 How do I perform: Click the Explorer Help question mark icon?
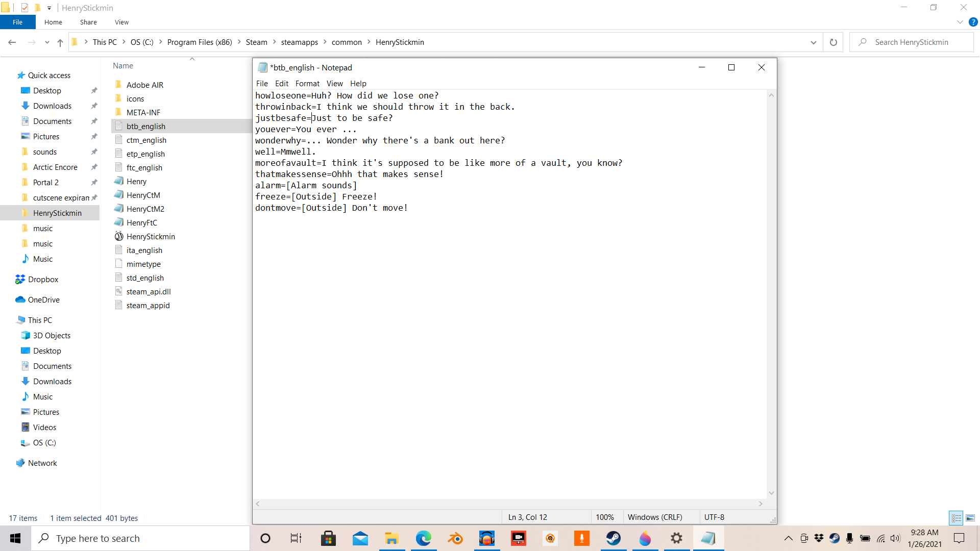click(973, 22)
